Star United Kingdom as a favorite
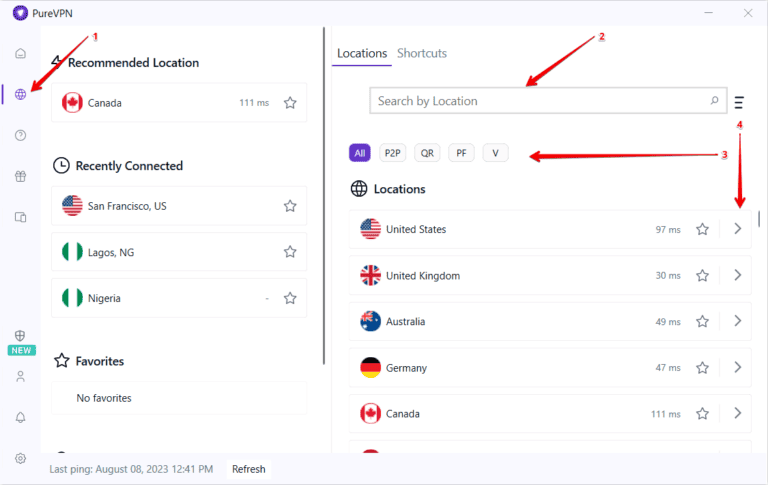 point(702,276)
